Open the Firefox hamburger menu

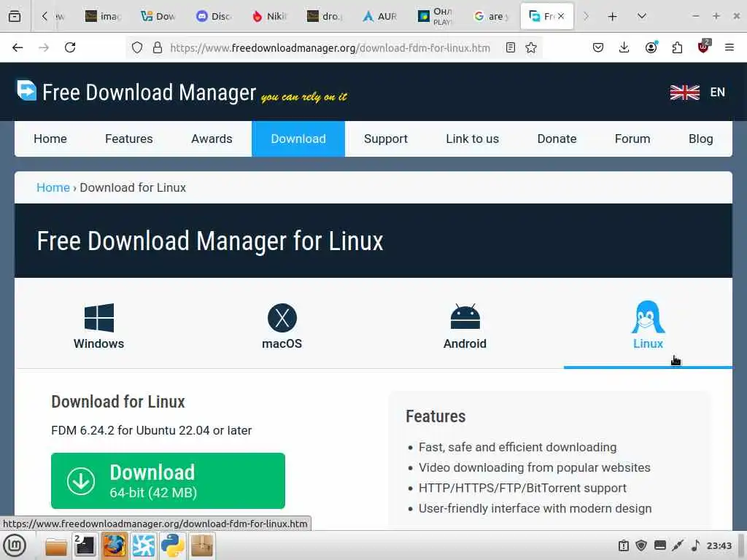coord(729,47)
